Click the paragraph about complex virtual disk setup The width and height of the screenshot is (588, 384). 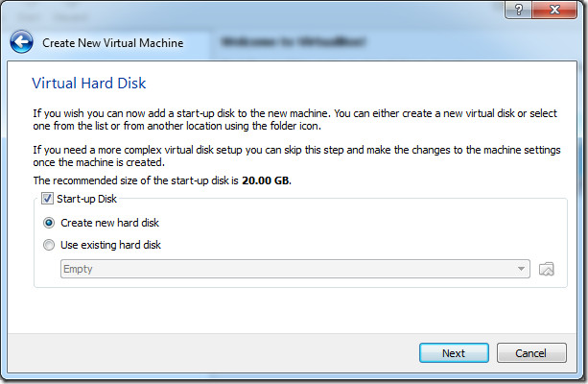[296, 156]
